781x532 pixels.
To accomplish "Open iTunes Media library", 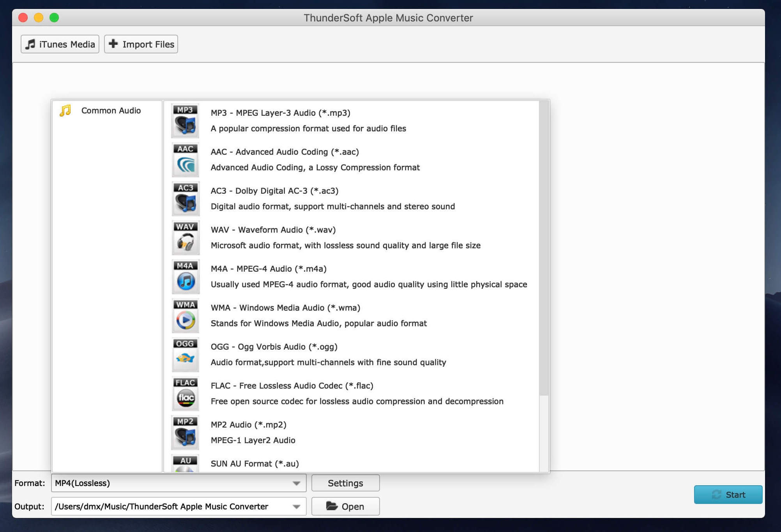I will tap(60, 44).
